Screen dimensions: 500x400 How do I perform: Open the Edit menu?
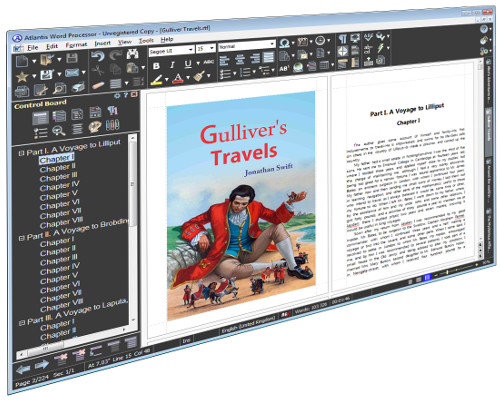(52, 46)
